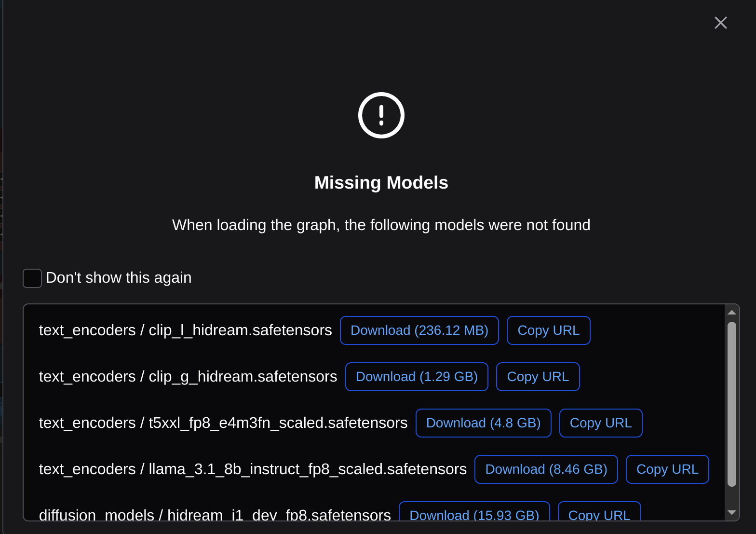
Task: Copy URL for hidream_i1_dev_fp8 model
Action: (x=599, y=513)
